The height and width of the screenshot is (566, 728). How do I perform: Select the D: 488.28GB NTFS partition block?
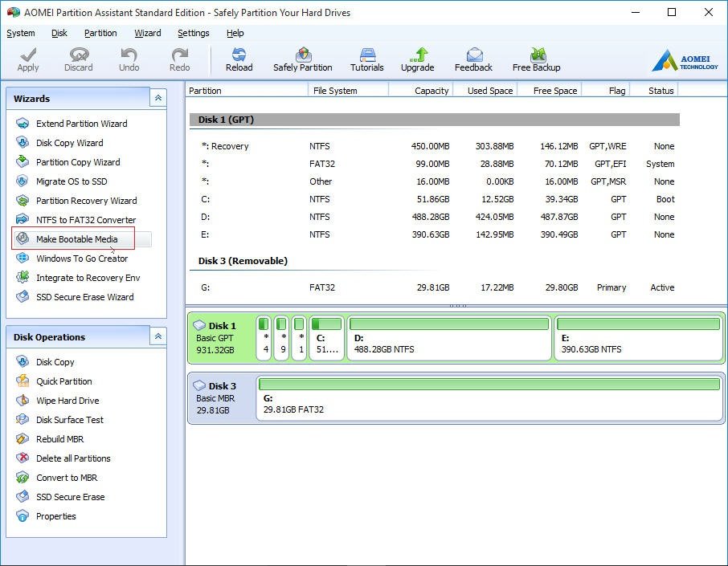450,343
